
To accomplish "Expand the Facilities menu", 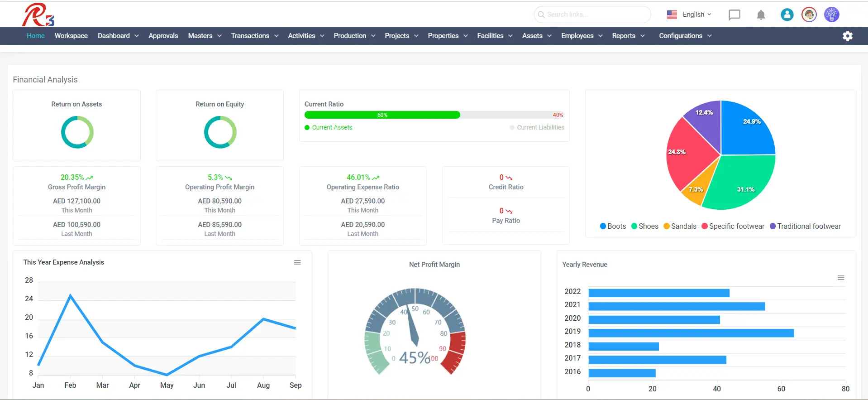I will click(x=495, y=36).
